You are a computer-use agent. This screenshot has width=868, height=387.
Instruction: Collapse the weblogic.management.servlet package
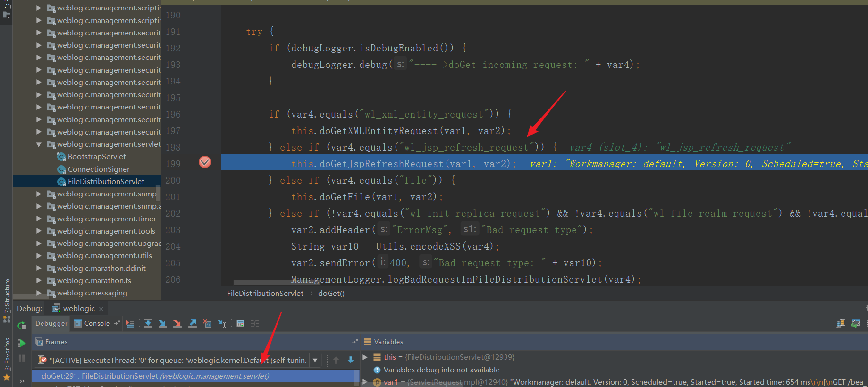[x=39, y=144]
